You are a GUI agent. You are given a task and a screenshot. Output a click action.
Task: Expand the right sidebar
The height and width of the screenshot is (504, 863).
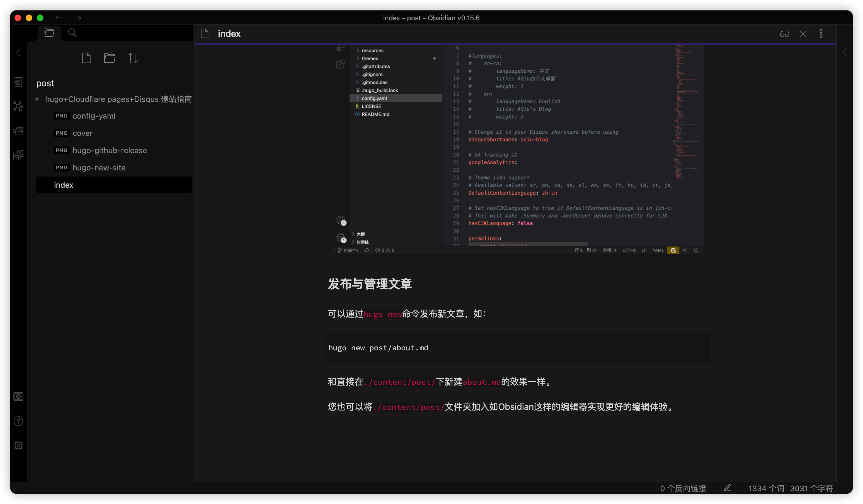[x=845, y=52]
